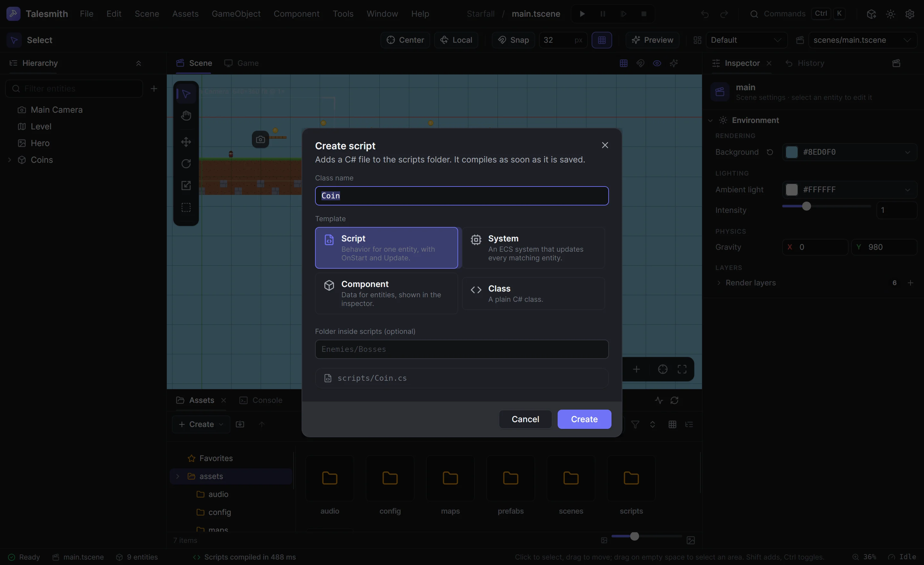Toggle the grid button next to Snap
This screenshot has height=565, width=924.
[602, 40]
